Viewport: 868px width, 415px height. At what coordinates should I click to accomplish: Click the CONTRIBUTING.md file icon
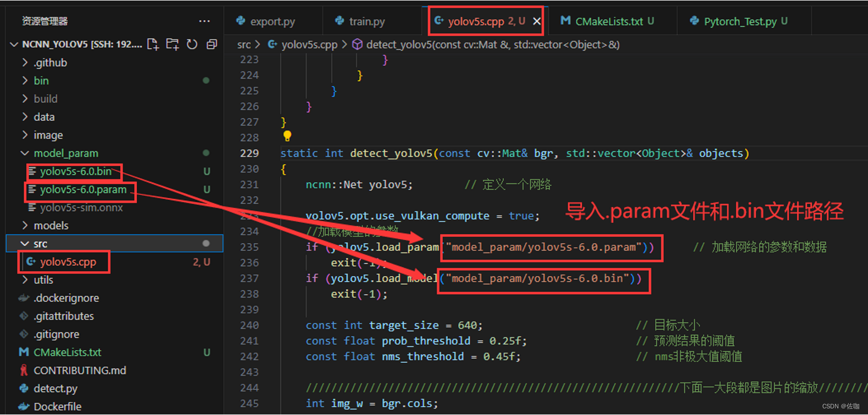[24, 371]
